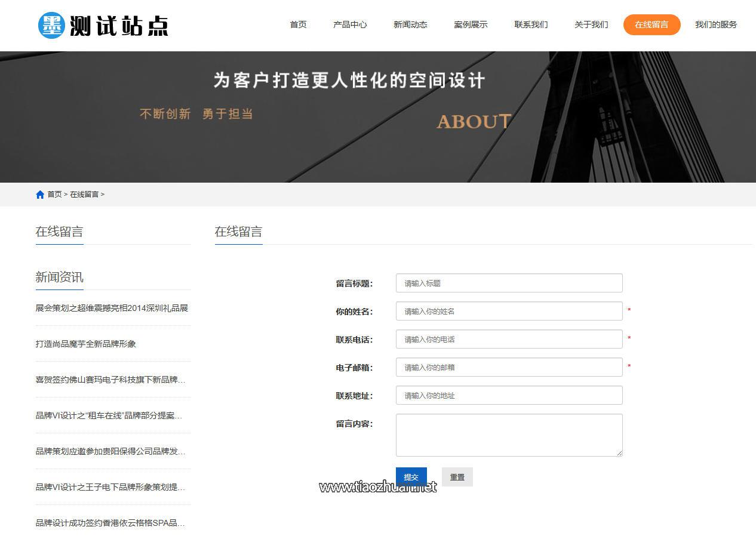Click banner headline 为客户打造更人性化的空间设计
Image resolution: width=756 pixels, height=536 pixels.
[349, 81]
